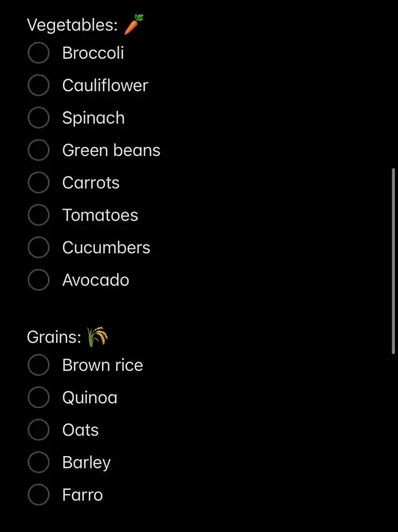Toggle the Carrots checkbox

[x=39, y=182]
